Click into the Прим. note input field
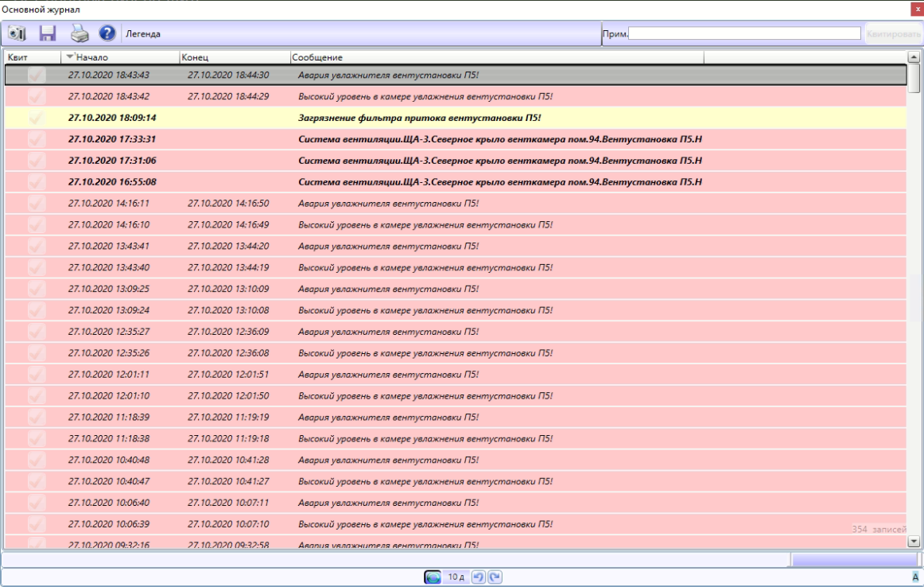The width and height of the screenshot is (924, 587). [744, 33]
